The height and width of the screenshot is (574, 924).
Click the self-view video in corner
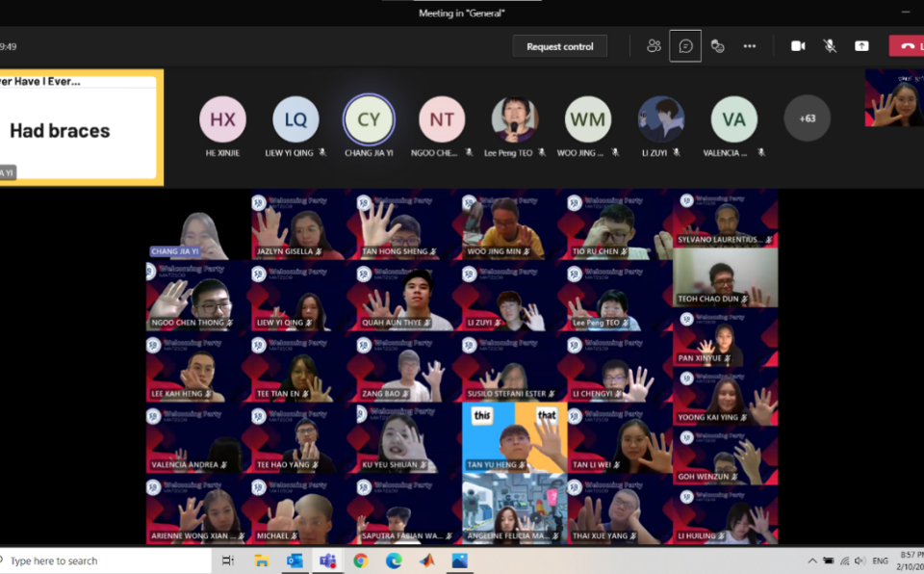895,100
